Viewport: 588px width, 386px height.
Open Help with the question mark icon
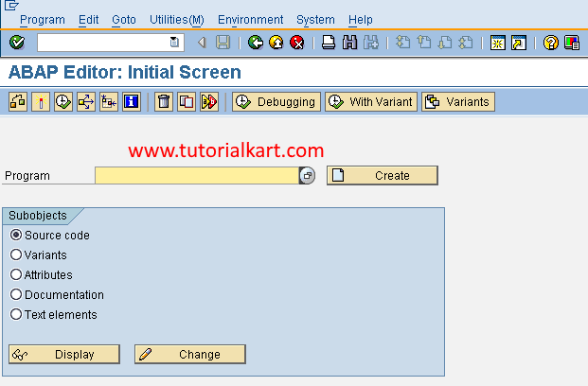(x=551, y=43)
